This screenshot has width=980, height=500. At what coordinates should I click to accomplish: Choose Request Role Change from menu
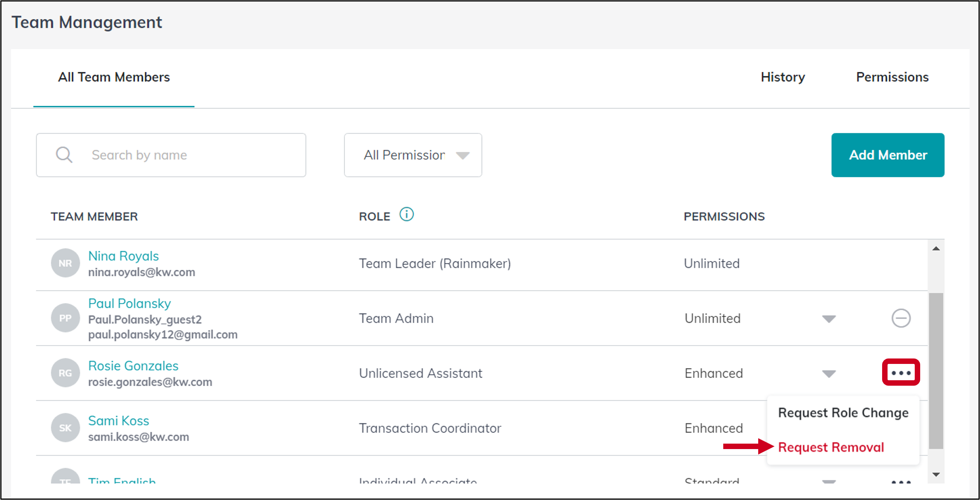(x=843, y=413)
